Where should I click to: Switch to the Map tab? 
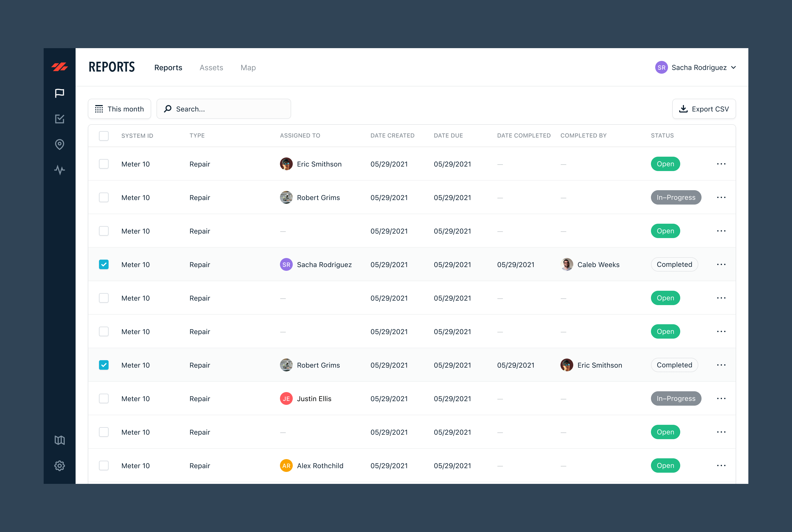(248, 68)
